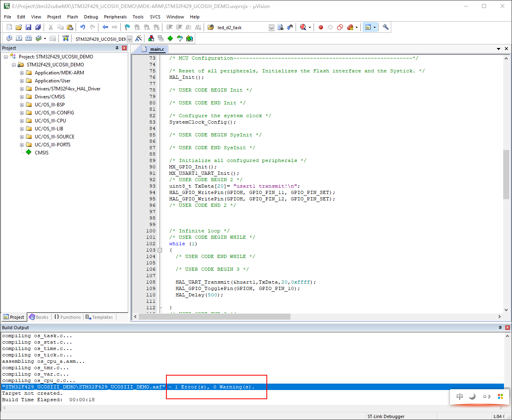Indent the selected text
The height and width of the screenshot is (420, 512).
(x=169, y=27)
